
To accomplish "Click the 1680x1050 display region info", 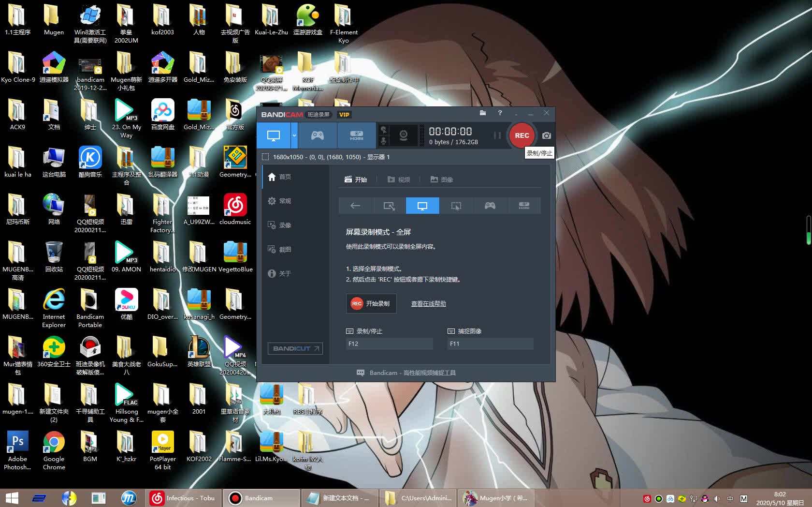I will point(331,157).
